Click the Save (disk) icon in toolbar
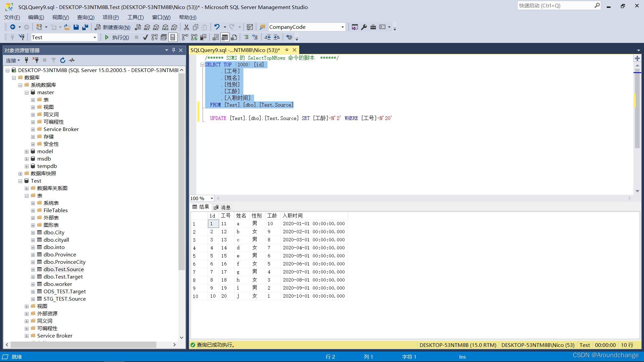Image resolution: width=644 pixels, height=362 pixels. pos(76,27)
